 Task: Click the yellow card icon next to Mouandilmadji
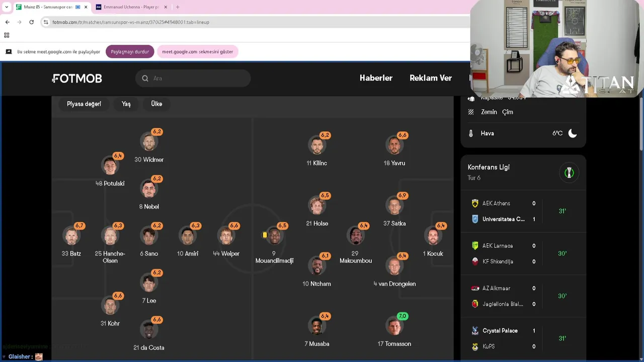[265, 235]
